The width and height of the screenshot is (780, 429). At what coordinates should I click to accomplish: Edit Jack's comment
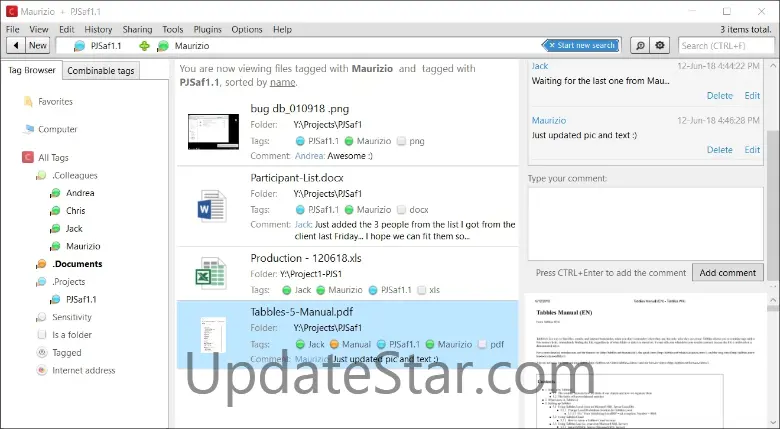(x=752, y=96)
